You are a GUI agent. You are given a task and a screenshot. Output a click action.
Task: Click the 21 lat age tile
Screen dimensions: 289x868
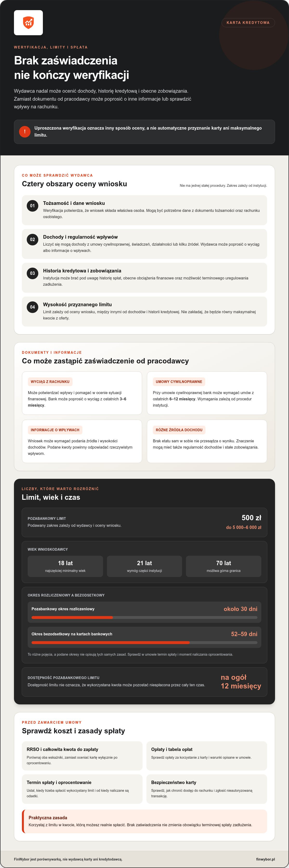(x=144, y=566)
